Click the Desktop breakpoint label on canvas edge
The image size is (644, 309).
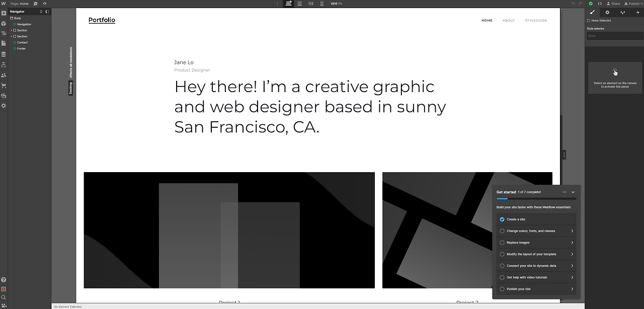click(71, 88)
